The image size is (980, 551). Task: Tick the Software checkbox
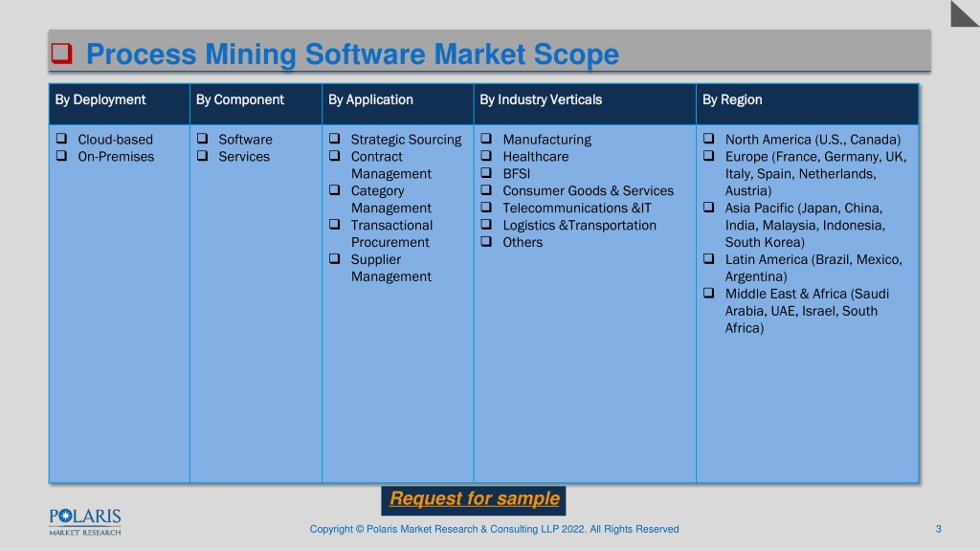click(x=203, y=139)
